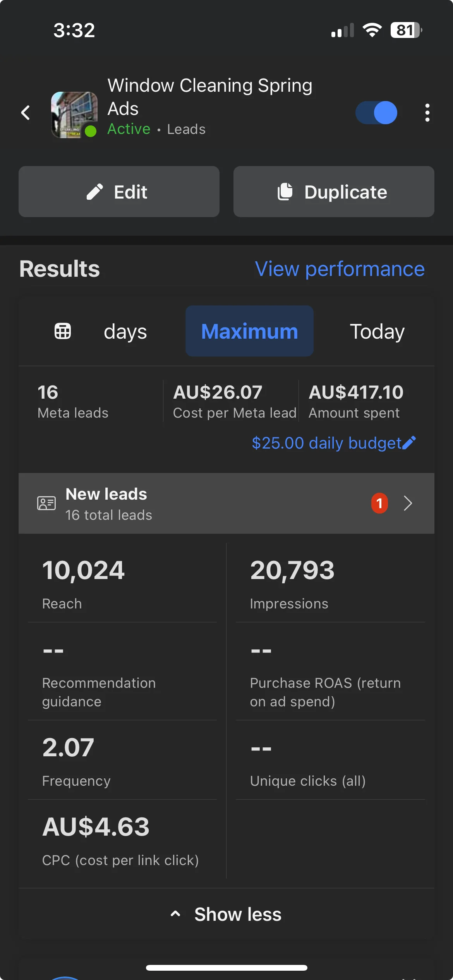Tap the $25.00 daily budget link
This screenshot has width=453, height=980.
(x=326, y=443)
